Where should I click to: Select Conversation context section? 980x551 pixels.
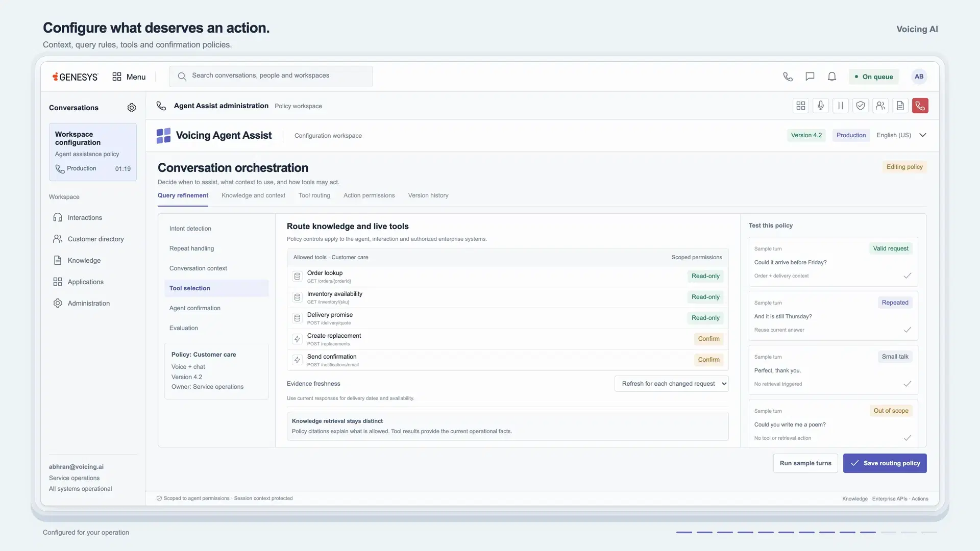[x=216, y=268]
